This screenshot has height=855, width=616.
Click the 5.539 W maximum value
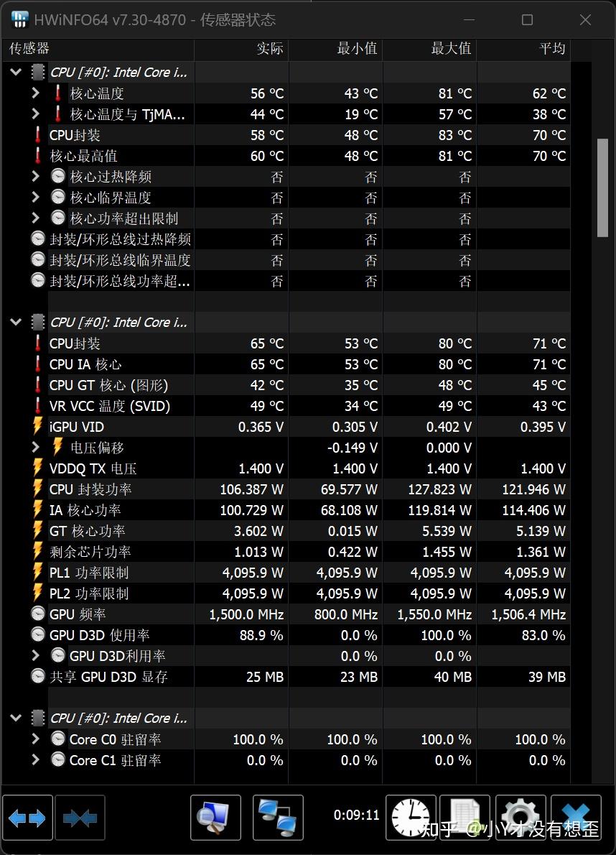pos(447,531)
